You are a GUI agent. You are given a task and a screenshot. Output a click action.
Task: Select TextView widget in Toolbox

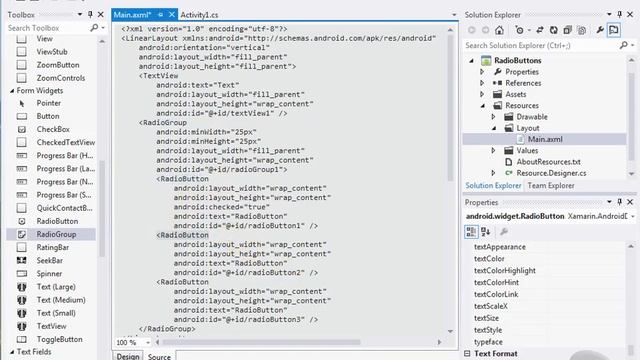click(x=51, y=326)
